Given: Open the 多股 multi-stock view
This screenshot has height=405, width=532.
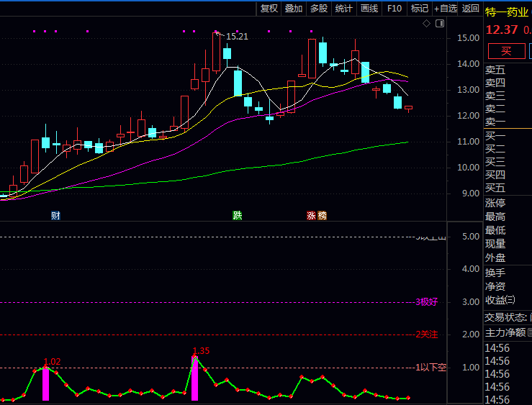Looking at the screenshot, I should (x=319, y=9).
